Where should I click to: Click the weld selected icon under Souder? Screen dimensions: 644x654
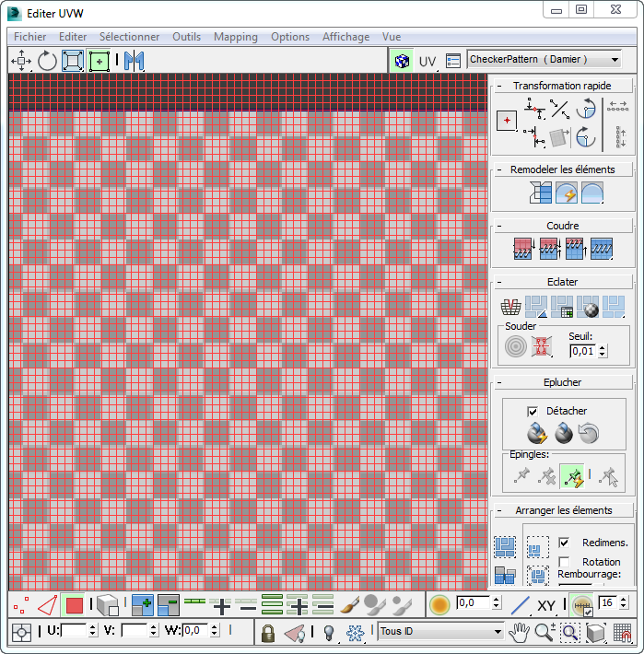tap(542, 346)
